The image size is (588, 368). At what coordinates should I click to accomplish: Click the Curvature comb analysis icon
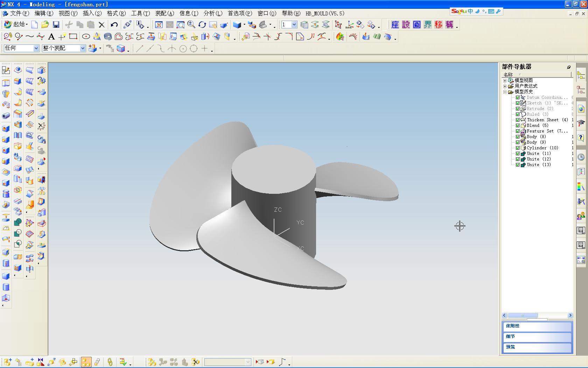(x=353, y=37)
